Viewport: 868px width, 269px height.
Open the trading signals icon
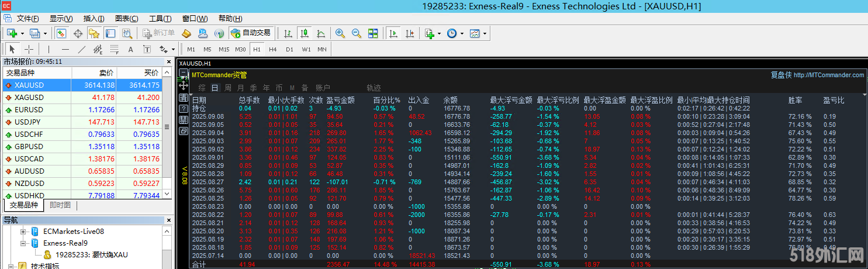point(219,33)
